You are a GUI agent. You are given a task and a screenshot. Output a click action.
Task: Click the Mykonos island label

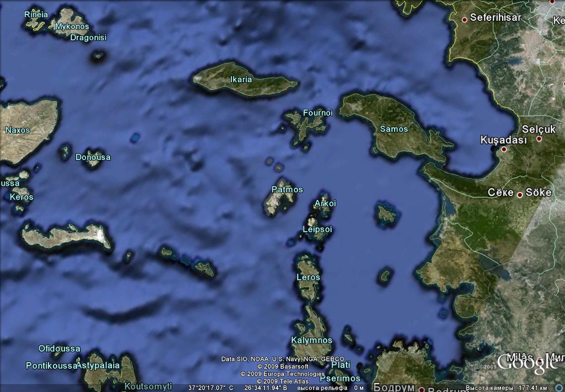[x=72, y=26]
